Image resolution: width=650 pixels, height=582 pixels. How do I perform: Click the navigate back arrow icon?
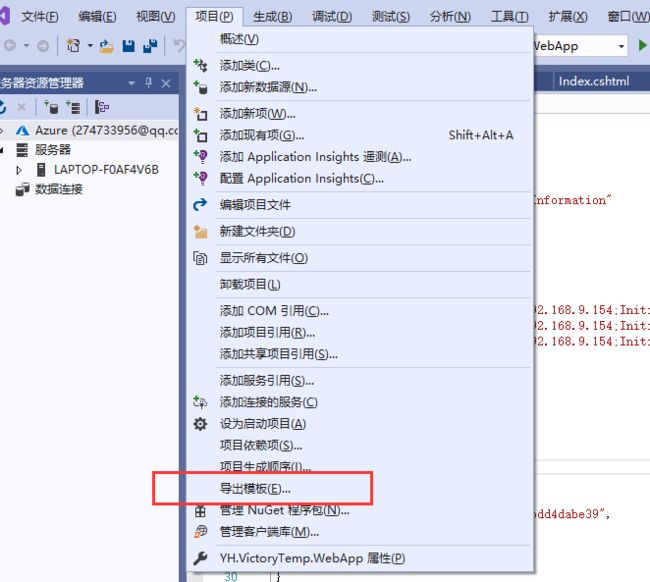[10, 45]
